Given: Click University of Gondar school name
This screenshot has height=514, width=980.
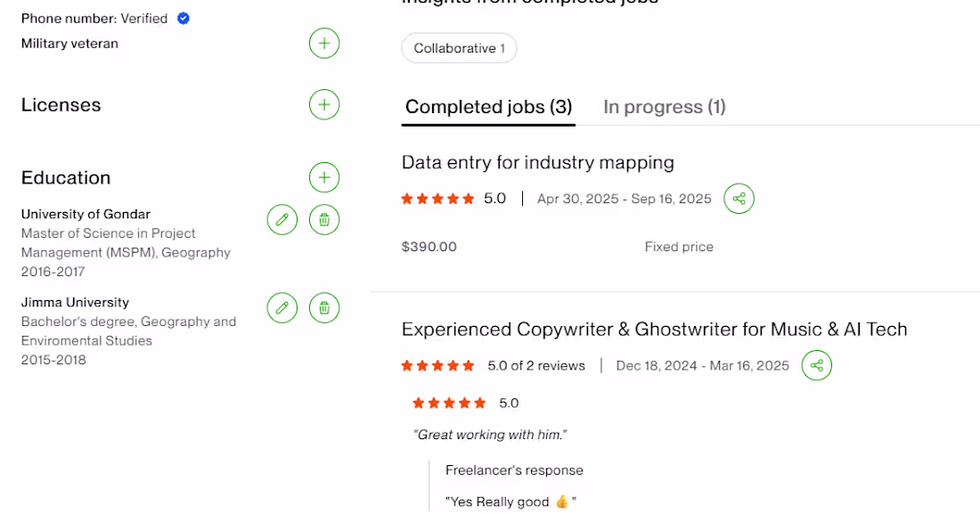Looking at the screenshot, I should point(86,214).
